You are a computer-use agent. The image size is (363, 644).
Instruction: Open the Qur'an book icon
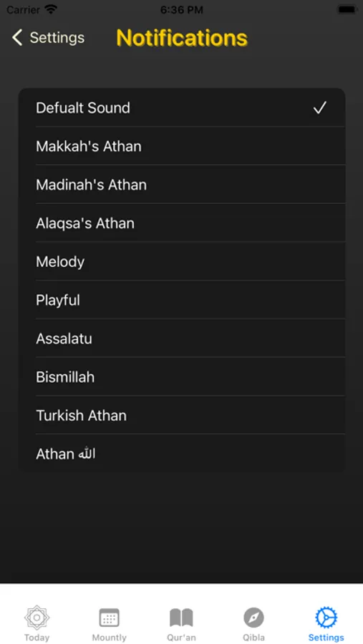pyautogui.click(x=181, y=618)
